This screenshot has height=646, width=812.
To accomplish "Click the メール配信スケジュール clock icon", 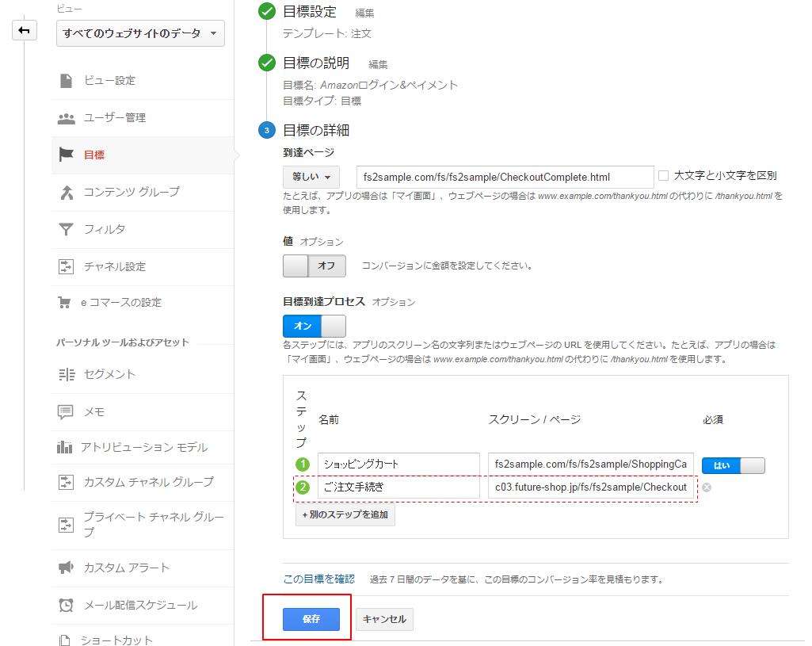I will (66, 605).
